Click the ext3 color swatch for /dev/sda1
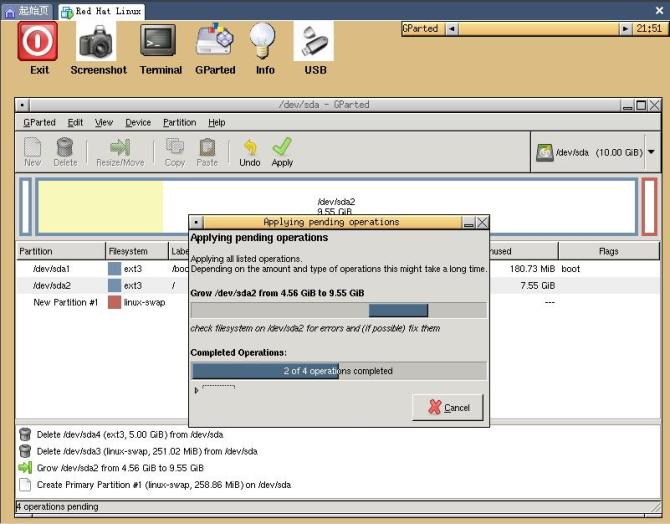The width and height of the screenshot is (670, 524). (x=115, y=269)
